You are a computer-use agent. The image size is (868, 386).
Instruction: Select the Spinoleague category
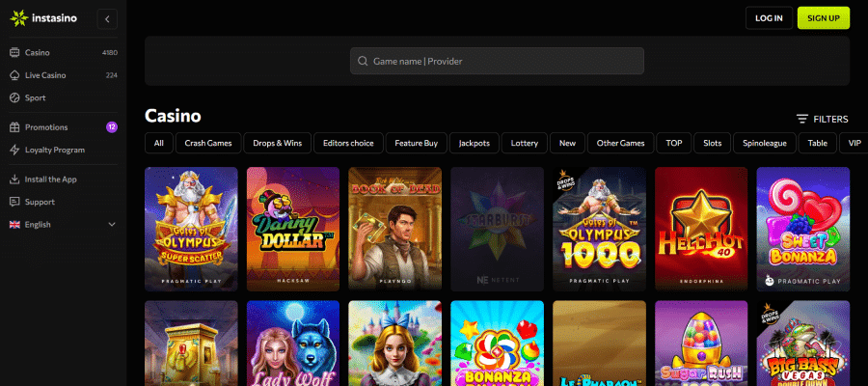point(765,143)
